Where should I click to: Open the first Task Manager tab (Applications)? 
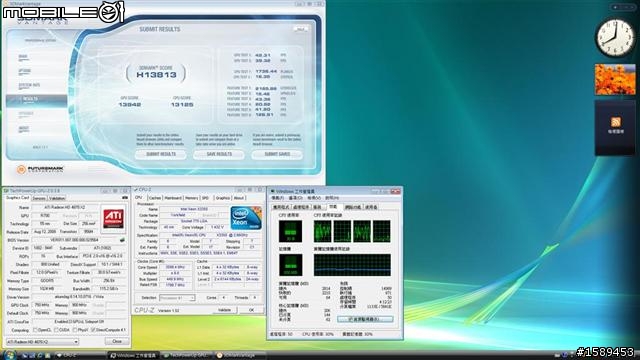(281, 207)
